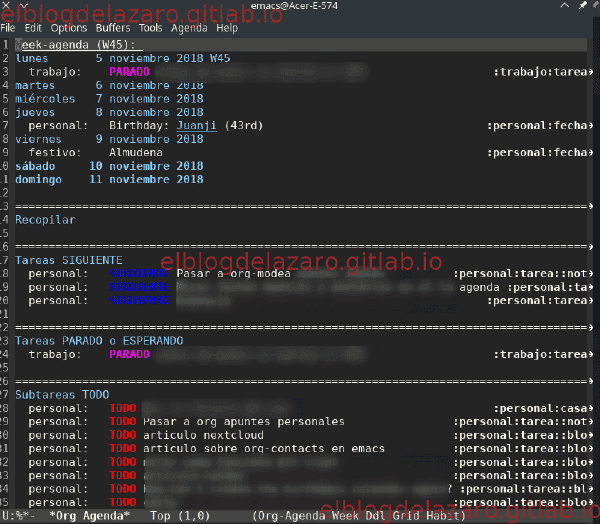
Task: Click the 'Tareas PARADO o ESPERANDO' heading
Action: click(x=99, y=341)
